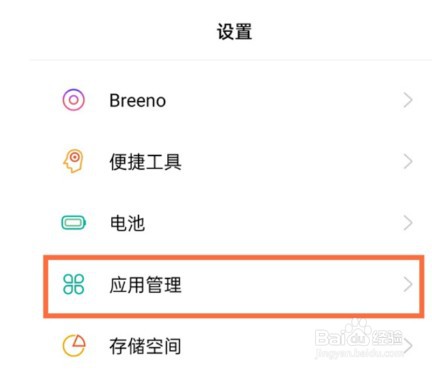Expand the Breeno row chevron arrow
The width and height of the screenshot is (432, 371).
coord(408,100)
